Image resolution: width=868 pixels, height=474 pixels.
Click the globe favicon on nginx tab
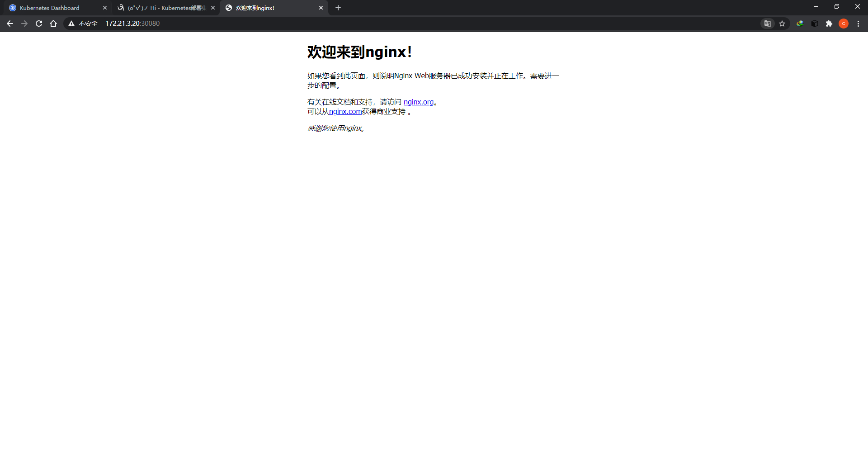coord(229,8)
